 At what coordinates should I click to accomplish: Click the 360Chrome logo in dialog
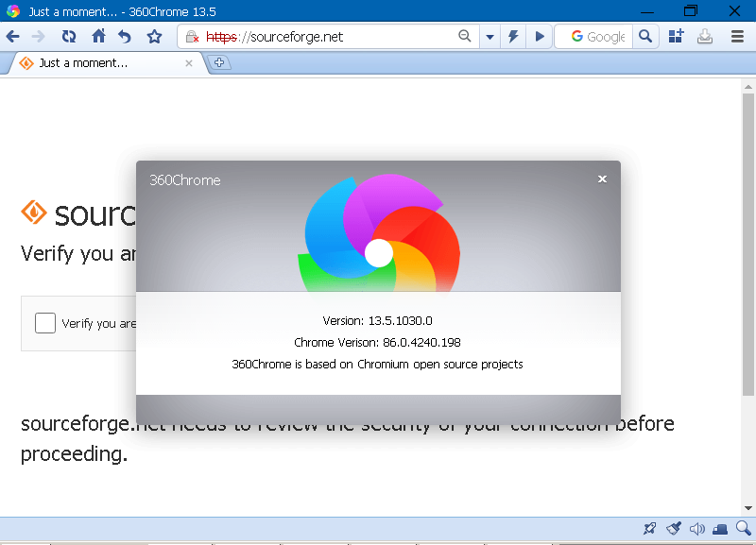click(379, 233)
